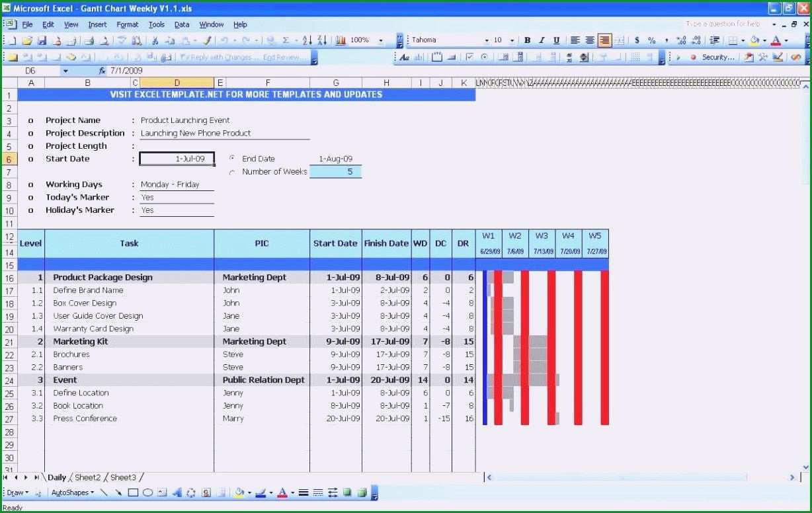Screen dimensions: 812x513
Task: Switch to the Sheet3 tab
Action: 123,477
